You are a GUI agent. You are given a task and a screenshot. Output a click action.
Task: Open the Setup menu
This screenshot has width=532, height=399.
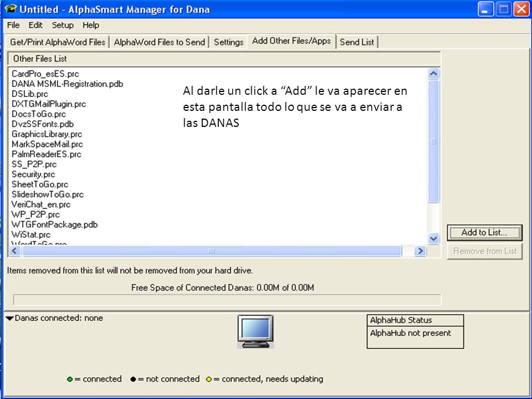click(63, 25)
